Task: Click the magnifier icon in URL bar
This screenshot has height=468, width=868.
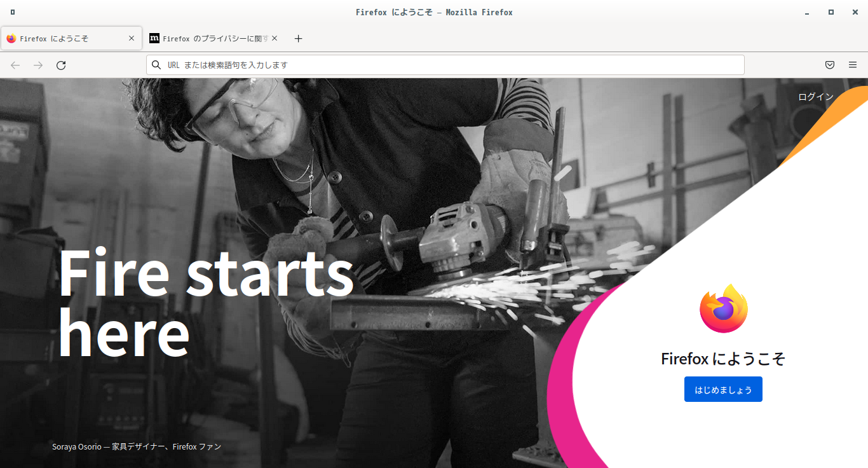Action: [156, 65]
